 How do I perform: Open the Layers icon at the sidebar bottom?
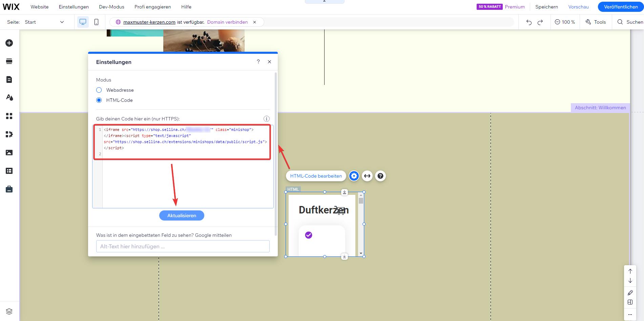pos(9,311)
